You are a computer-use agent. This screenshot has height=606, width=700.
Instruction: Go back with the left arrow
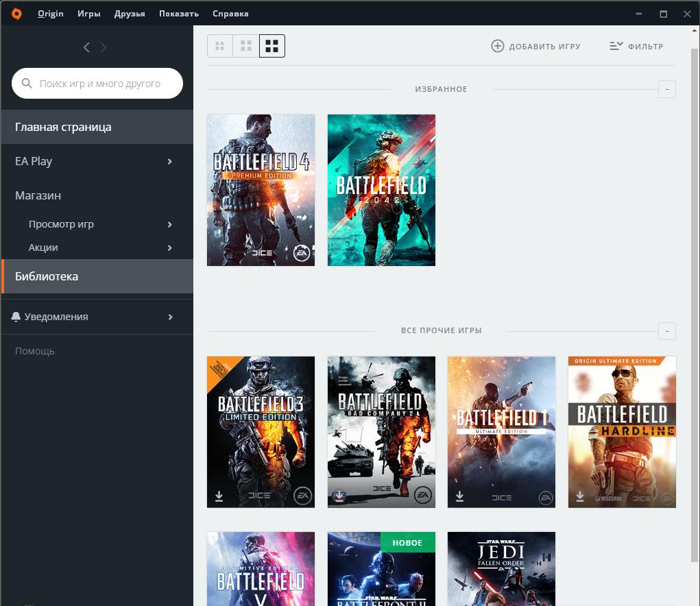click(x=86, y=47)
